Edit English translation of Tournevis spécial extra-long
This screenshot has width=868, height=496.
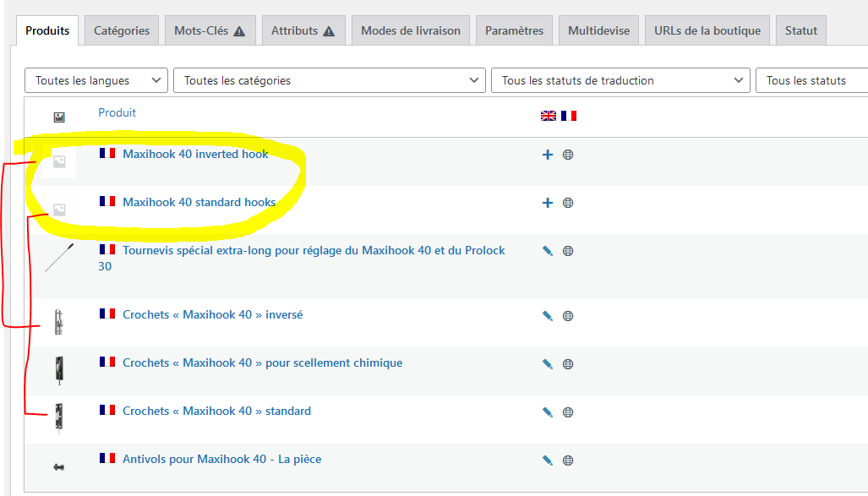pyautogui.click(x=548, y=251)
